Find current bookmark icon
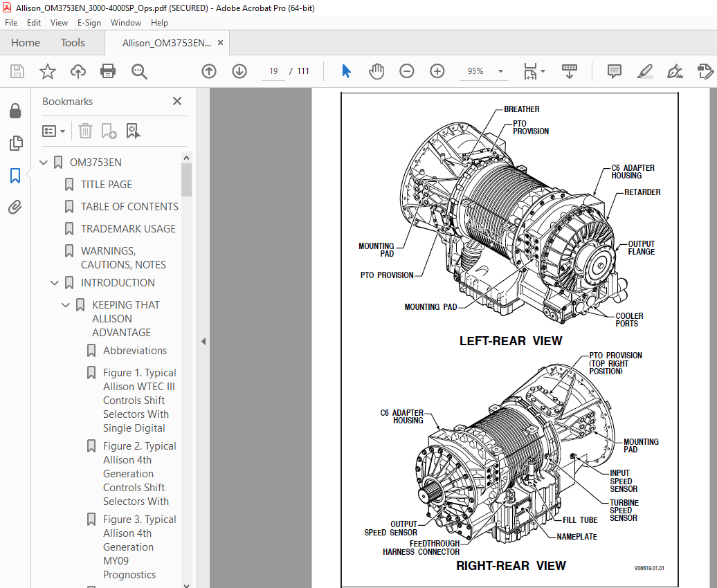 point(133,131)
